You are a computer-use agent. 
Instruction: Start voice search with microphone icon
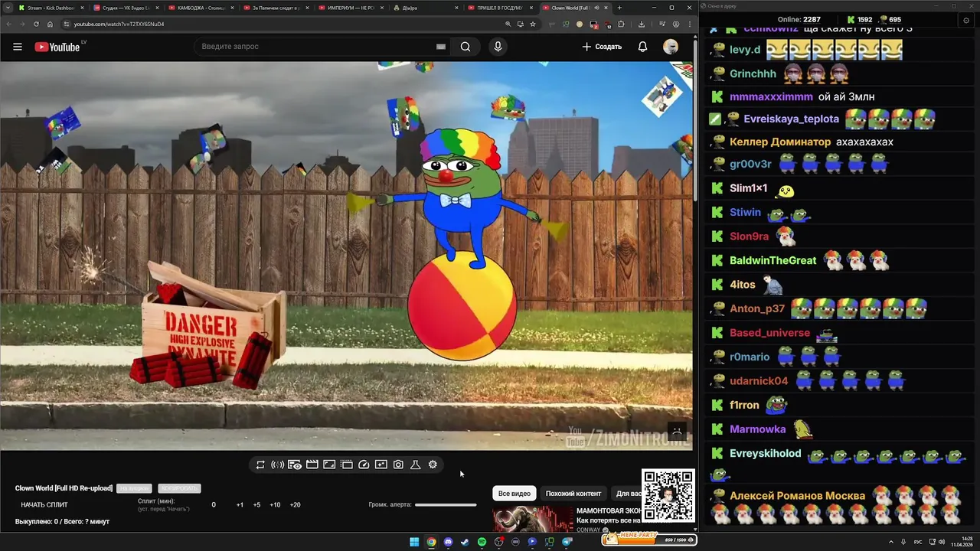tap(498, 47)
